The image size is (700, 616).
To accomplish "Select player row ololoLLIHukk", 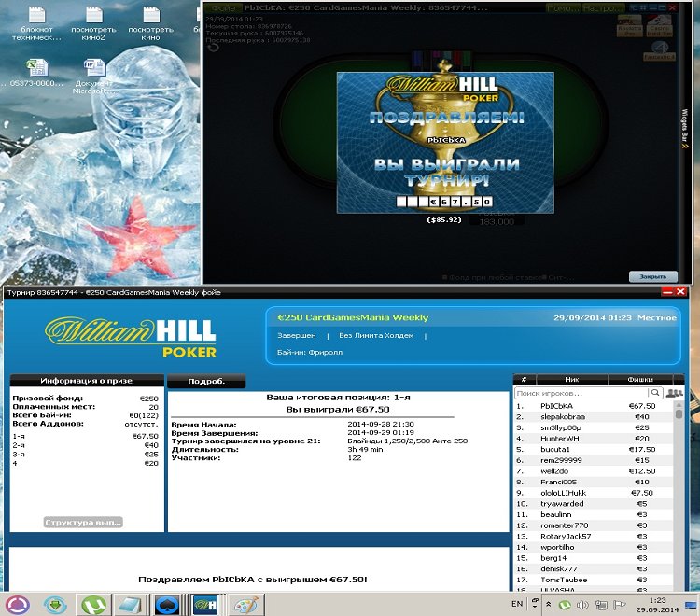I will click(593, 493).
